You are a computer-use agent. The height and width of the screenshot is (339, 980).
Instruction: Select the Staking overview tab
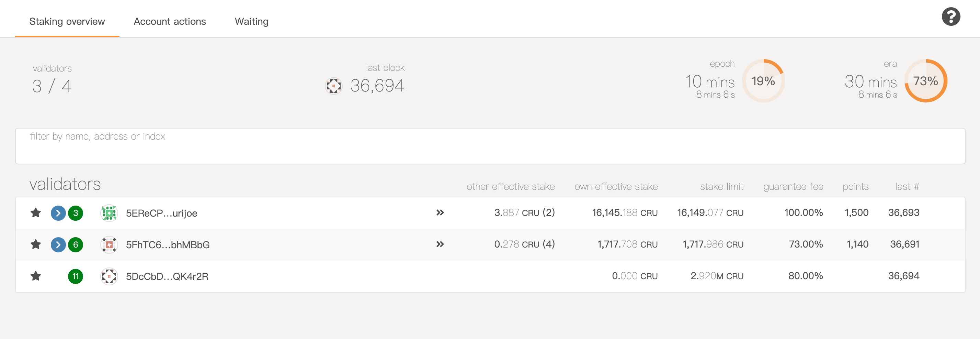pyautogui.click(x=67, y=21)
